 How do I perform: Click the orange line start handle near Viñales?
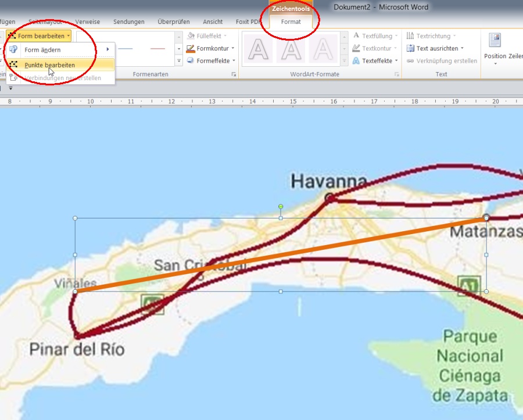pos(75,292)
